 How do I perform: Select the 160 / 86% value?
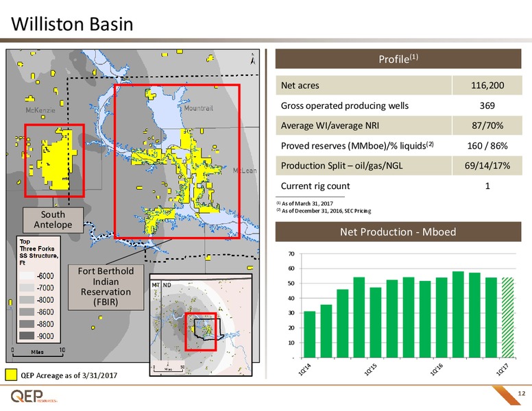pos(487,145)
